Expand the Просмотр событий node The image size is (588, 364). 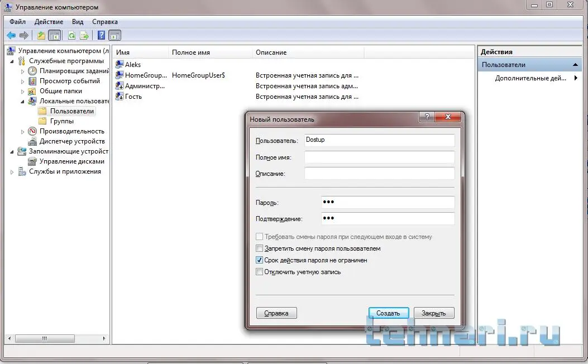[x=22, y=82]
